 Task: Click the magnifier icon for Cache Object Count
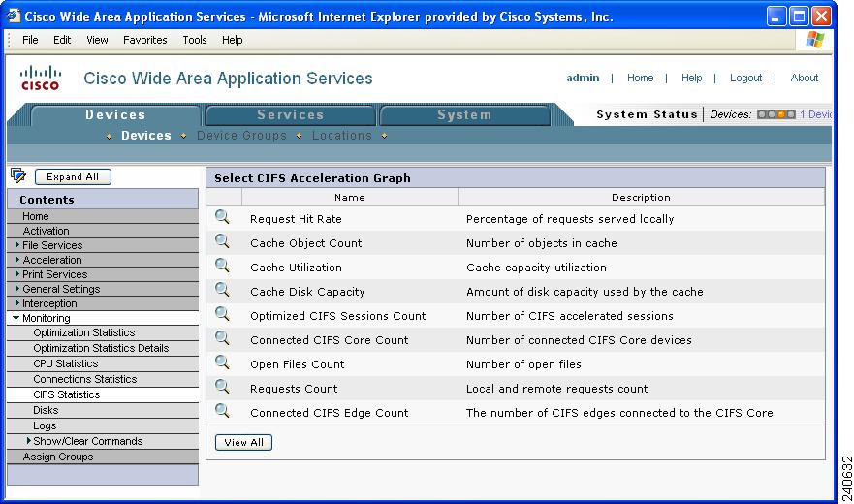pos(222,241)
